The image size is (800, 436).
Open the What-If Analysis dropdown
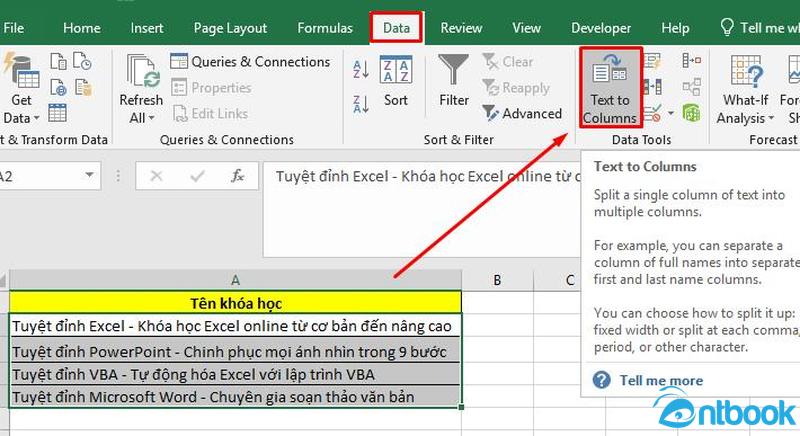tap(745, 89)
